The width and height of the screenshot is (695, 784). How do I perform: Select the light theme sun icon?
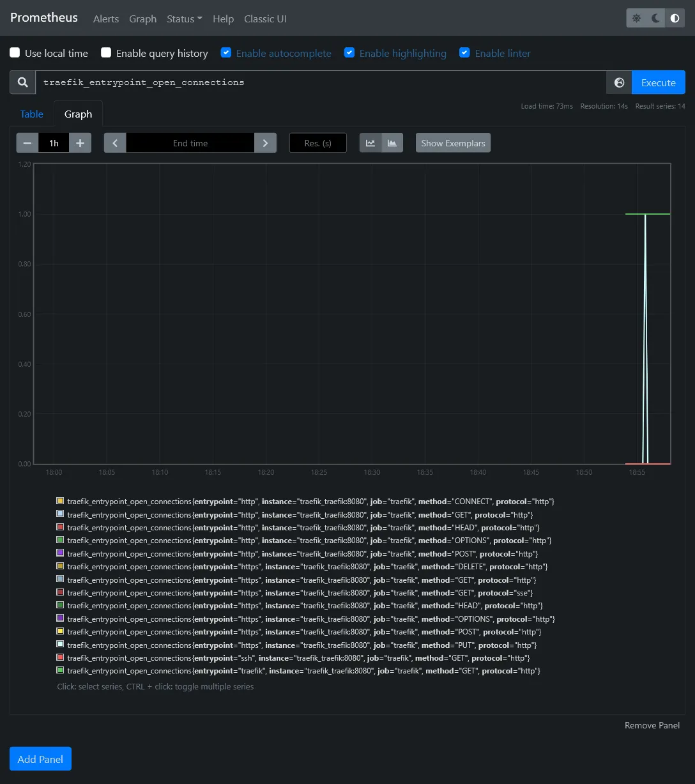point(636,18)
